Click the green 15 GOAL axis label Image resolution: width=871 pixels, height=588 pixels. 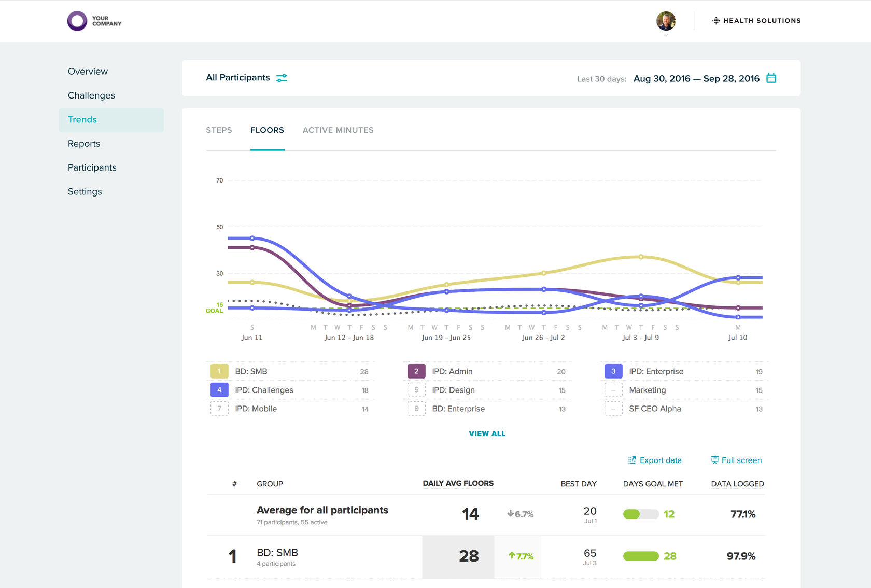pyautogui.click(x=215, y=308)
